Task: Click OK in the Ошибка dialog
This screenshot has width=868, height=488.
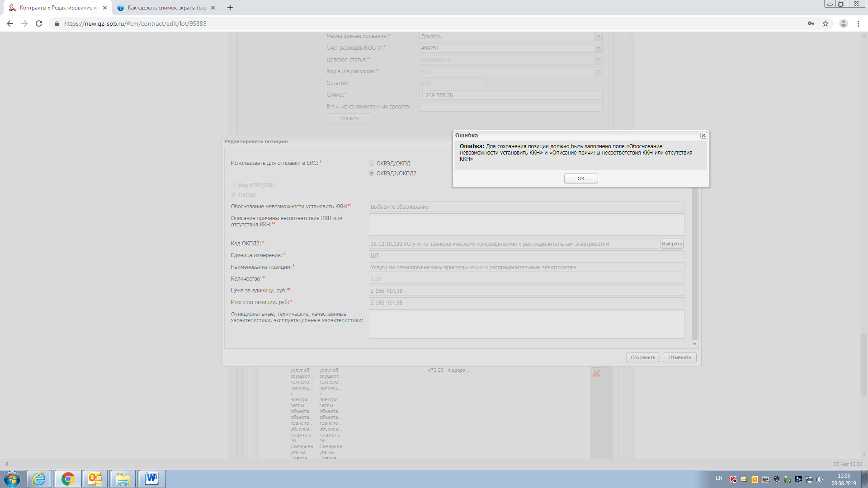Action: pyautogui.click(x=581, y=178)
